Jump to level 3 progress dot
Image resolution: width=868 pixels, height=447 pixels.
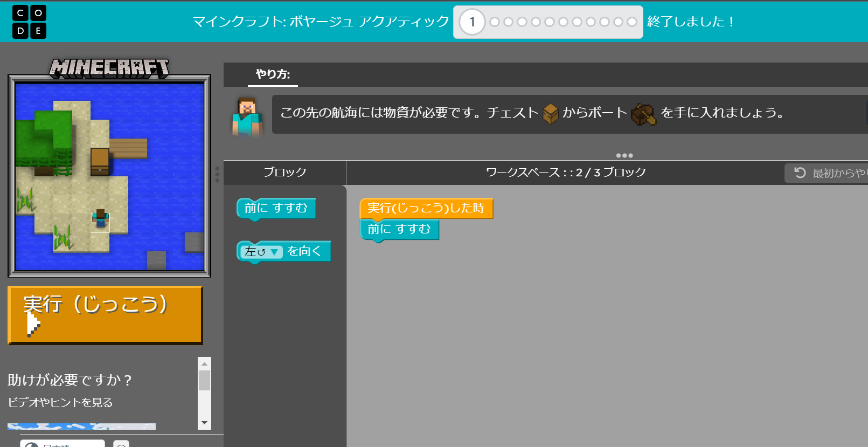pos(508,22)
